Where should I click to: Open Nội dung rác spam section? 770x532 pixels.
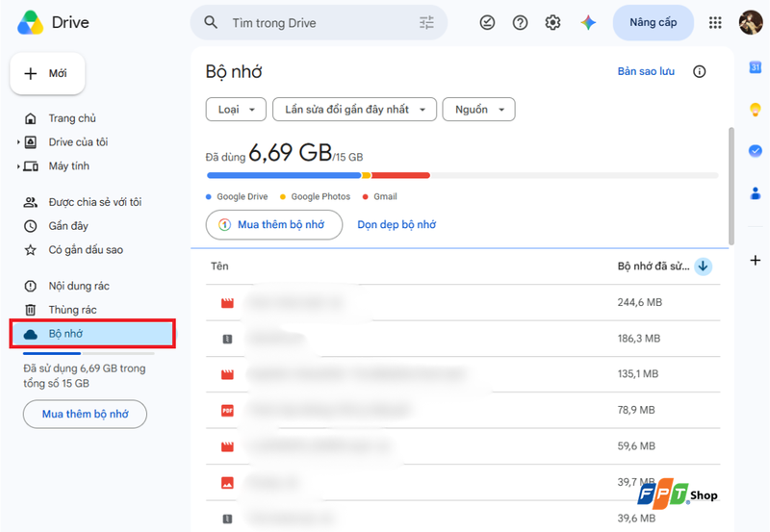click(79, 286)
